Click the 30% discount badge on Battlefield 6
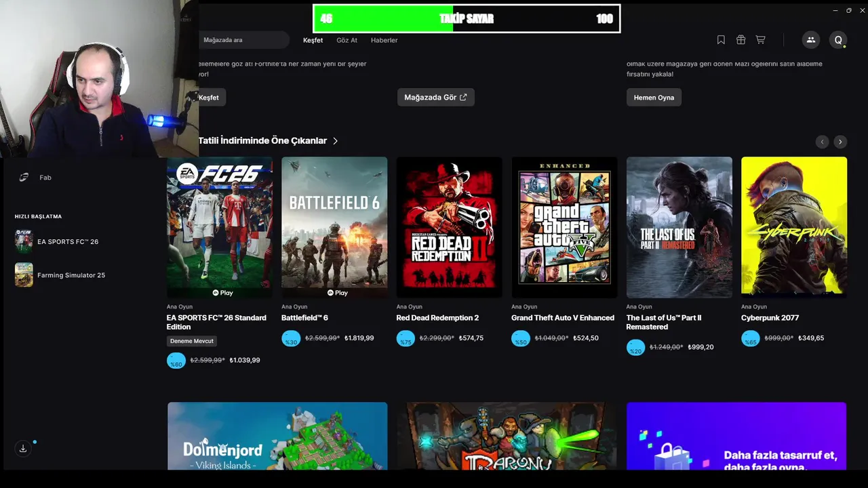The width and height of the screenshot is (868, 488). pos(291,338)
